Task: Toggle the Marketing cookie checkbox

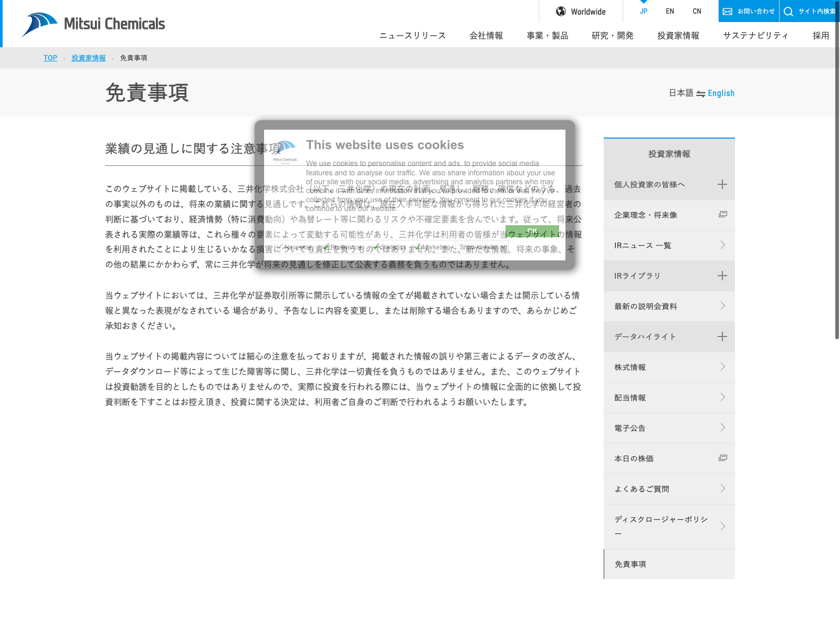Action: (417, 247)
